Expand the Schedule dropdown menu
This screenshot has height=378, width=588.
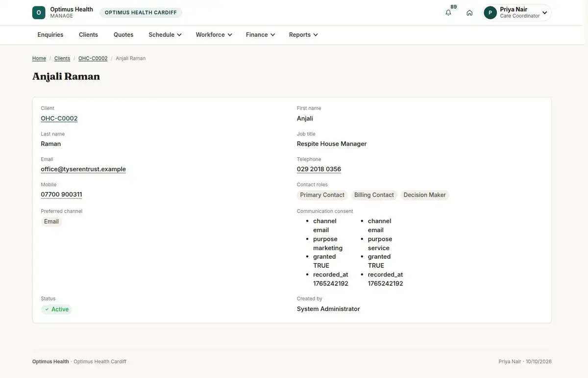pos(165,35)
